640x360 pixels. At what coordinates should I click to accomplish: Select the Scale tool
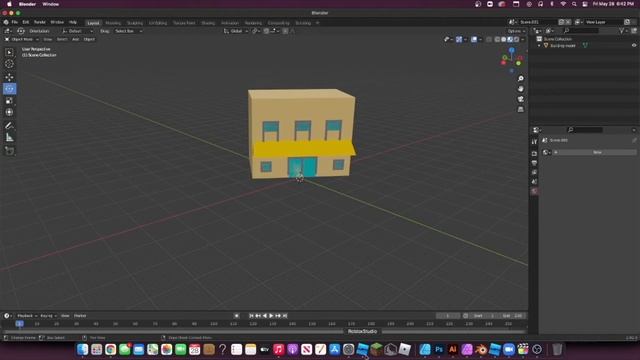point(9,100)
